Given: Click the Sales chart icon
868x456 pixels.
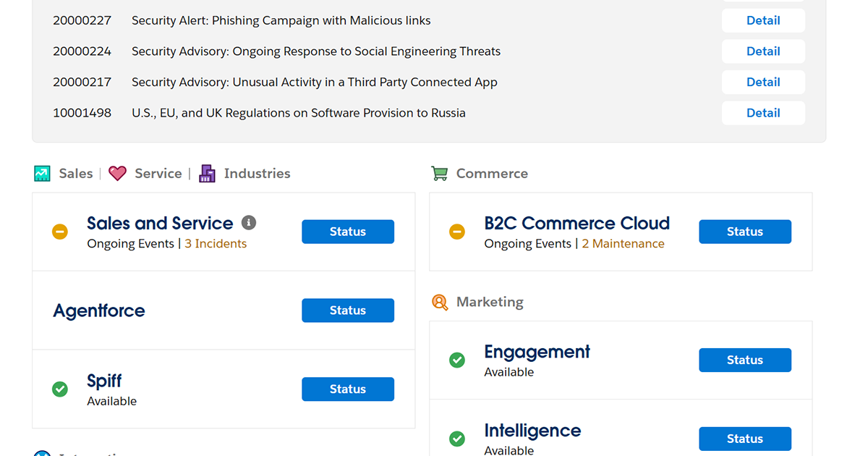Looking at the screenshot, I should point(43,174).
